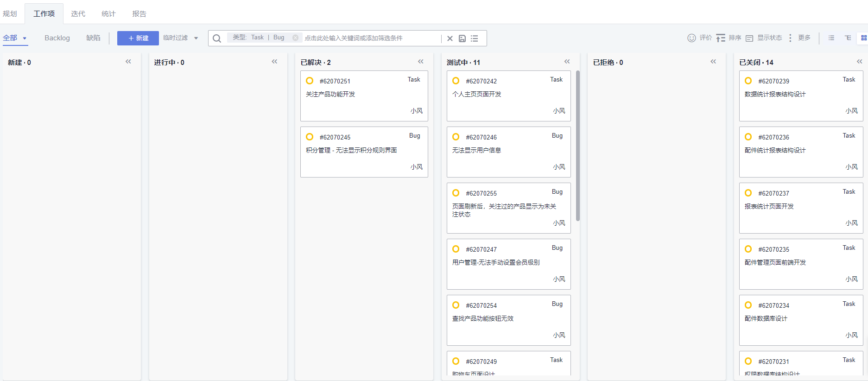The width and height of the screenshot is (868, 381).
Task: Click the status circle on card #62070236
Action: [748, 137]
